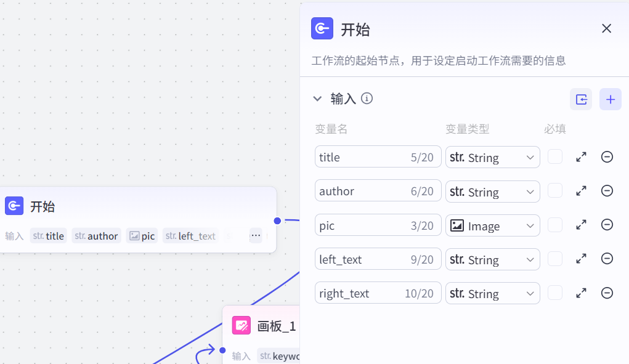This screenshot has width=629, height=364.
Task: Click the add input variable plus button
Action: [x=610, y=99]
